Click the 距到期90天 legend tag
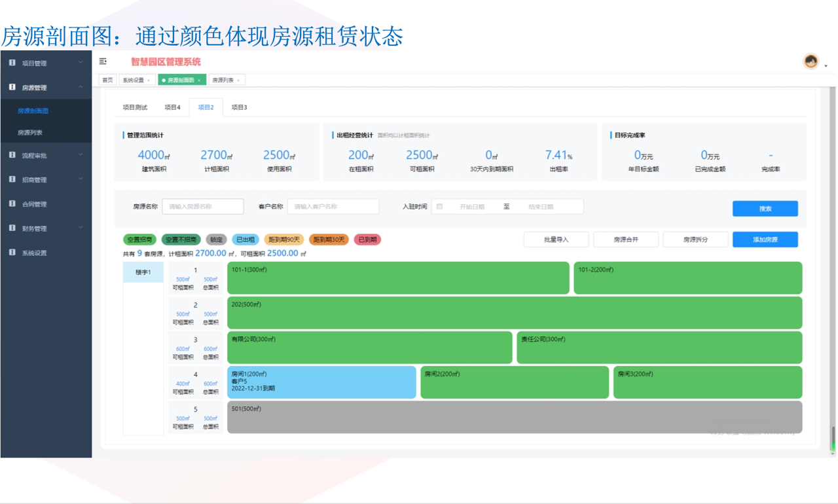 pyautogui.click(x=284, y=240)
